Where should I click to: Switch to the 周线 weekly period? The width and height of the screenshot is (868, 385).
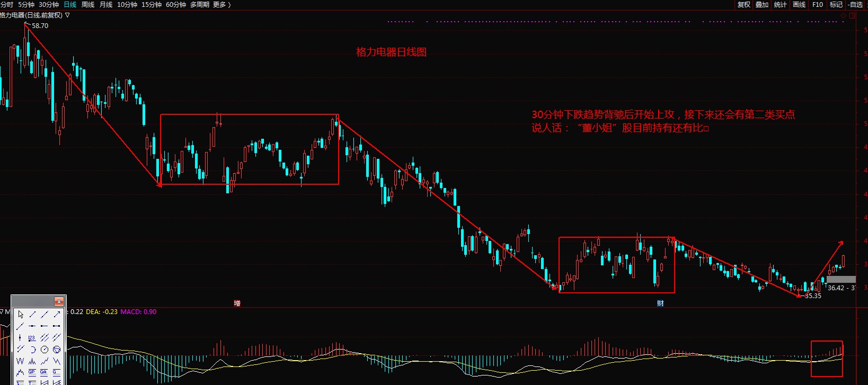88,4
